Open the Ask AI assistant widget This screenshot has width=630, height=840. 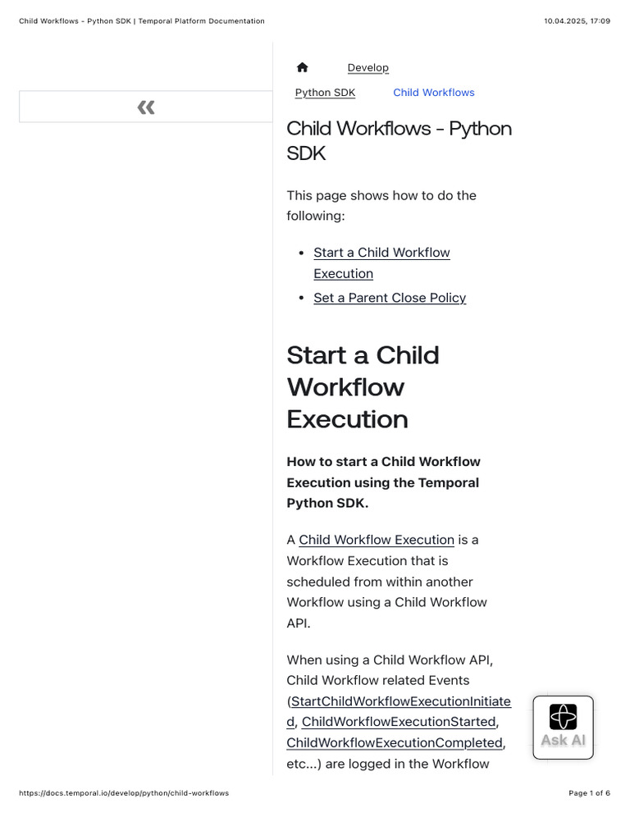click(x=563, y=726)
